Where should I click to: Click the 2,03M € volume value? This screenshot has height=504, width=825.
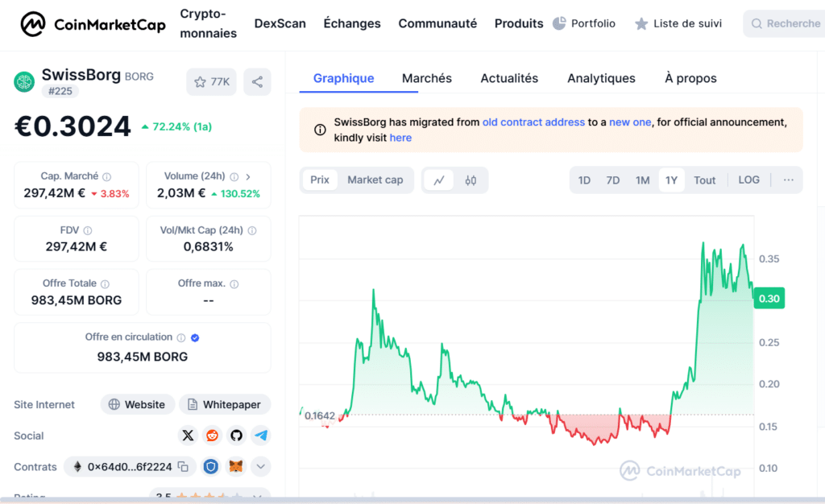pos(181,193)
